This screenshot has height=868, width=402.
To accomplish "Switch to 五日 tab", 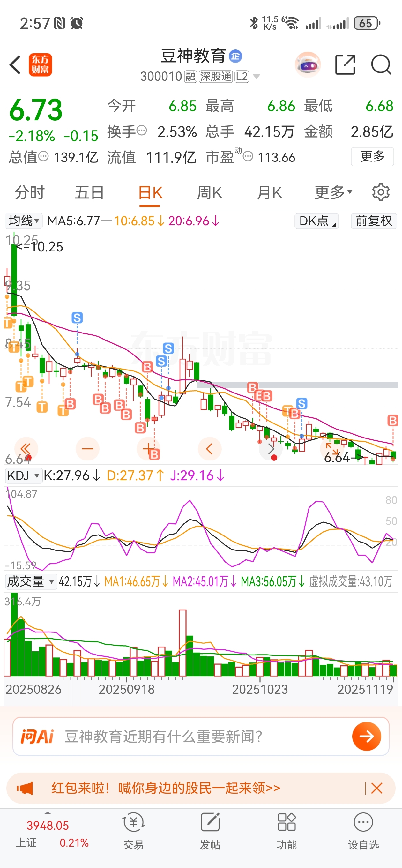I will click(x=89, y=193).
